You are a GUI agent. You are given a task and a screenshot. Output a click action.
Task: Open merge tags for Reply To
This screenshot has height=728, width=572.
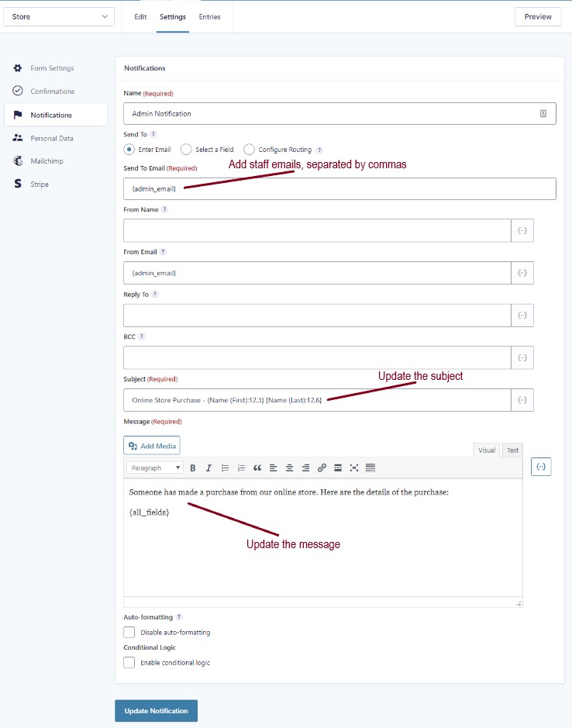pyautogui.click(x=522, y=316)
